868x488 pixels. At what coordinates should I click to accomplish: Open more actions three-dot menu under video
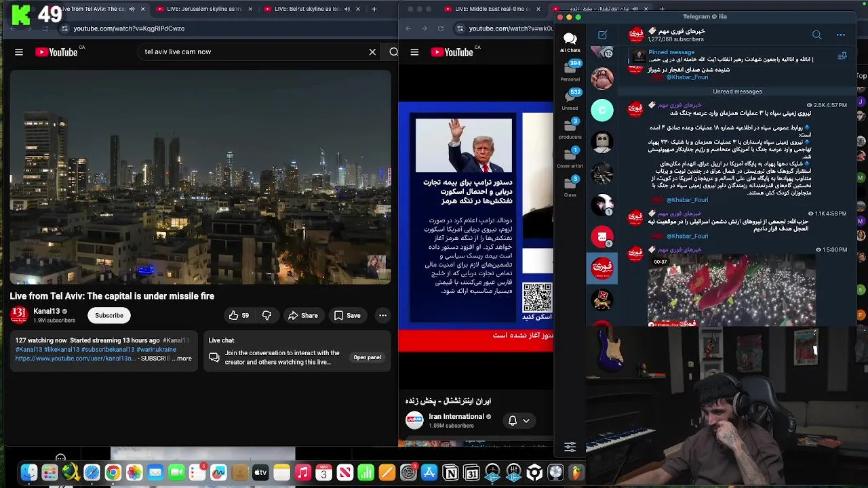[x=382, y=315]
